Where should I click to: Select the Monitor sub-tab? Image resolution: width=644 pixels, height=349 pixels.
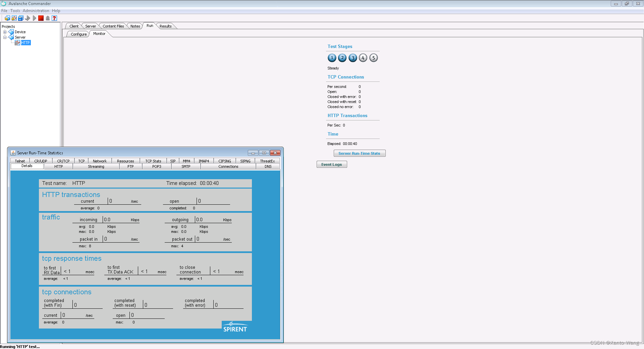(x=99, y=34)
